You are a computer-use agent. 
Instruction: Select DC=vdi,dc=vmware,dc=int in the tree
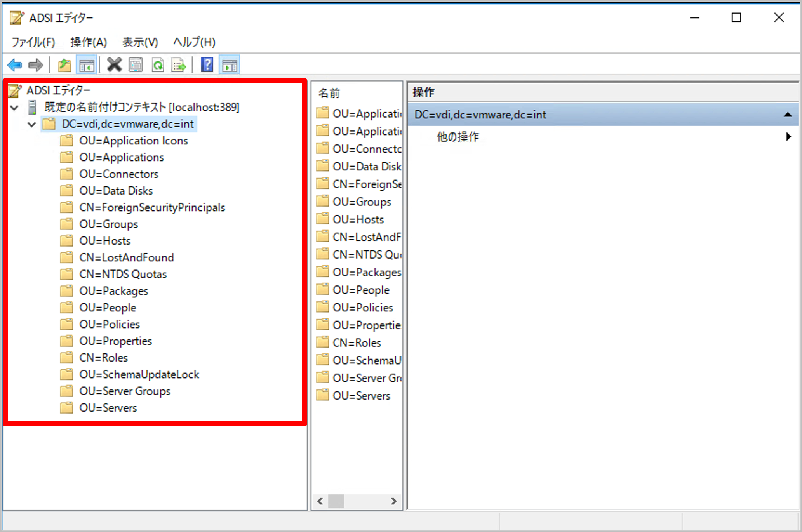coord(127,124)
